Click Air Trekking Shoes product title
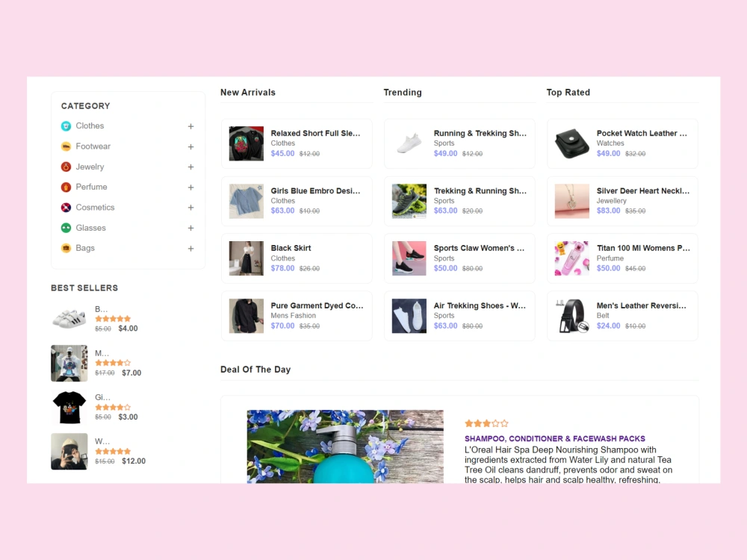This screenshot has height=560, width=747. point(480,305)
